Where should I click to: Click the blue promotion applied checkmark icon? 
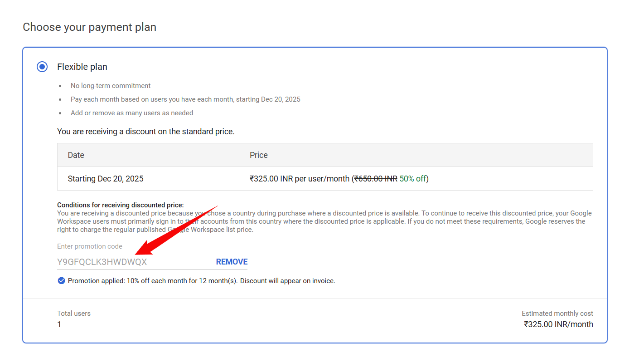pyautogui.click(x=61, y=280)
